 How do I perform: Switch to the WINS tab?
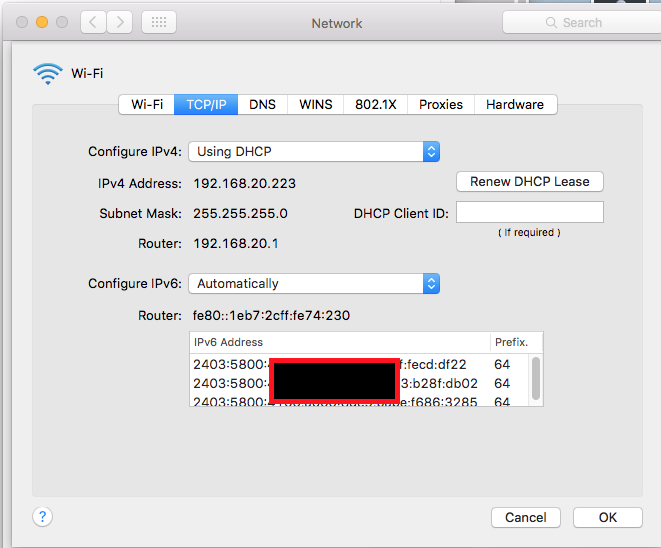316,105
